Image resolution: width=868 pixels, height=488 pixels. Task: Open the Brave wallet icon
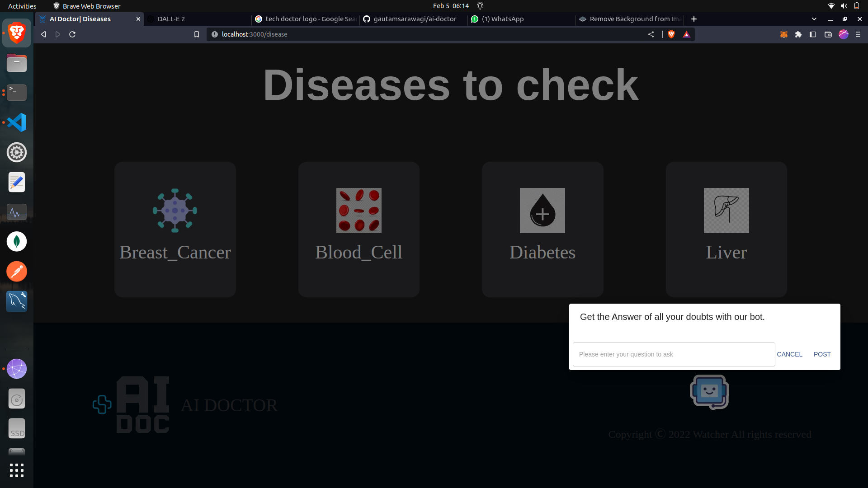coord(828,34)
